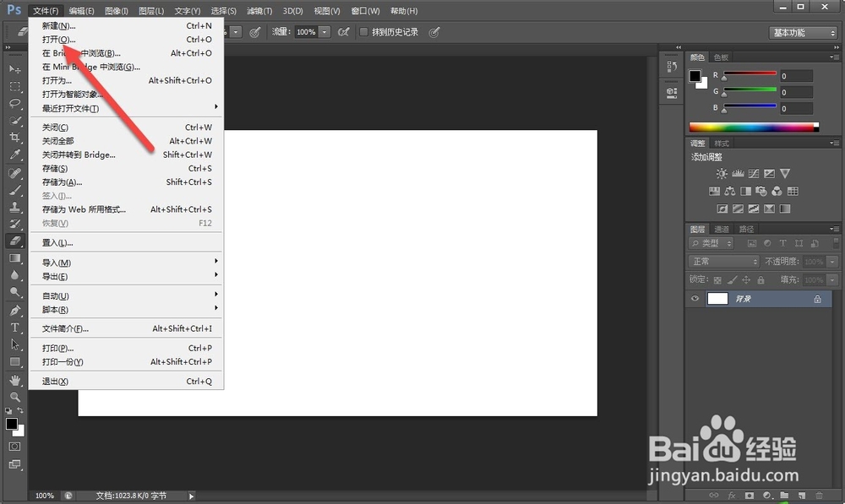Enable airbrush mode in options bar

pyautogui.click(x=343, y=32)
